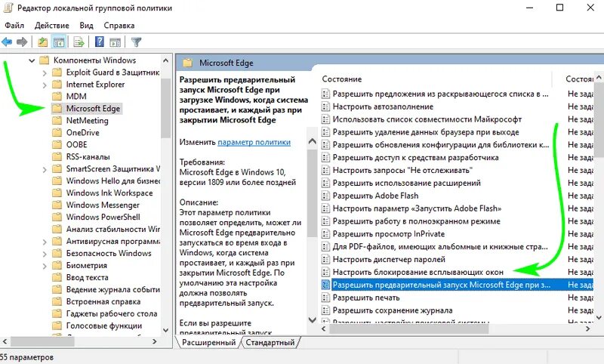Expand the 'Exploit Guard в Защитник' node

pos(45,72)
